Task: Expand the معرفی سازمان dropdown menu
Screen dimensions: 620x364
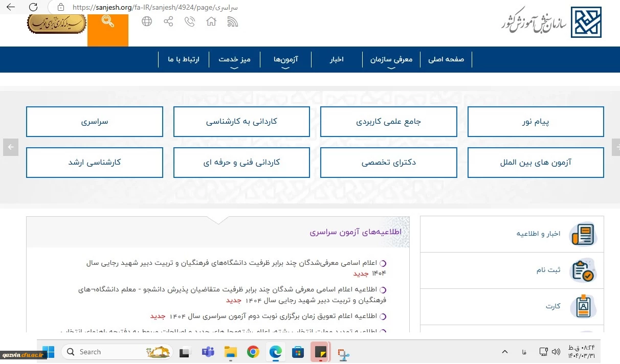Action: click(391, 60)
